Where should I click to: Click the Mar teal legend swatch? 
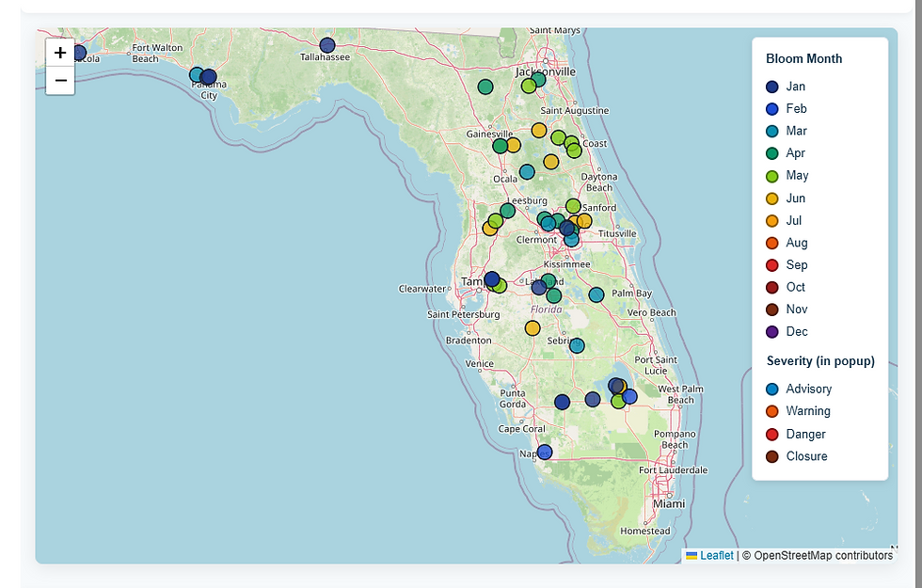point(772,131)
